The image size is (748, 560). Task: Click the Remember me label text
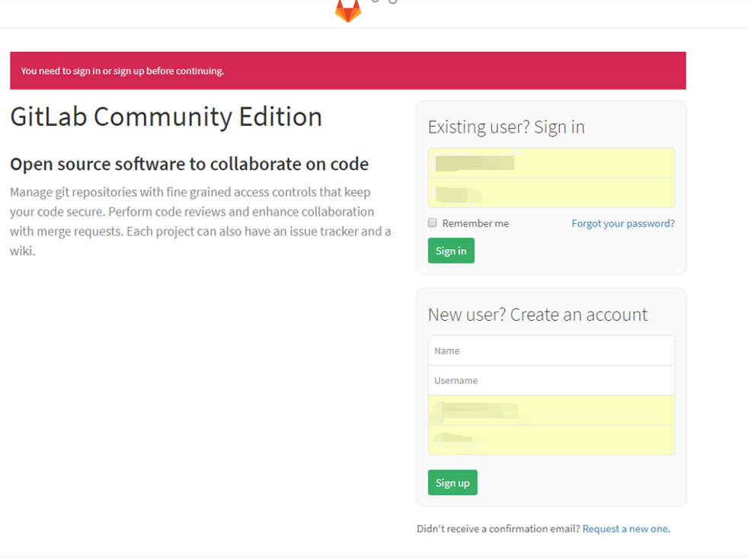(x=475, y=223)
